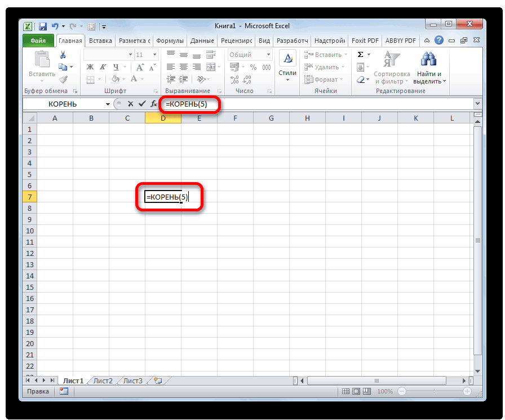
Task: Click the macro recording icon in status bar
Action: click(65, 391)
